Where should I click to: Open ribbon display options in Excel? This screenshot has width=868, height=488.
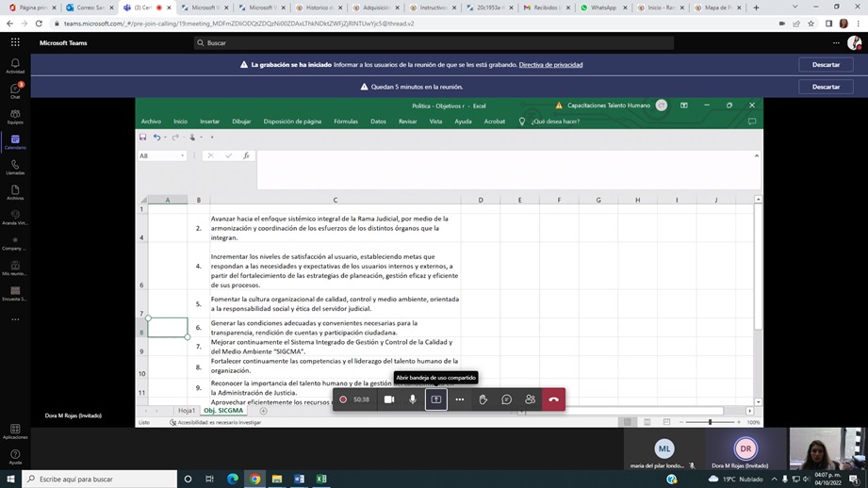[683, 106]
